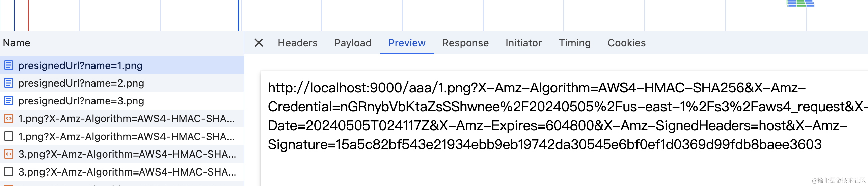
Task: Switch to the Payload tab
Action: 353,43
